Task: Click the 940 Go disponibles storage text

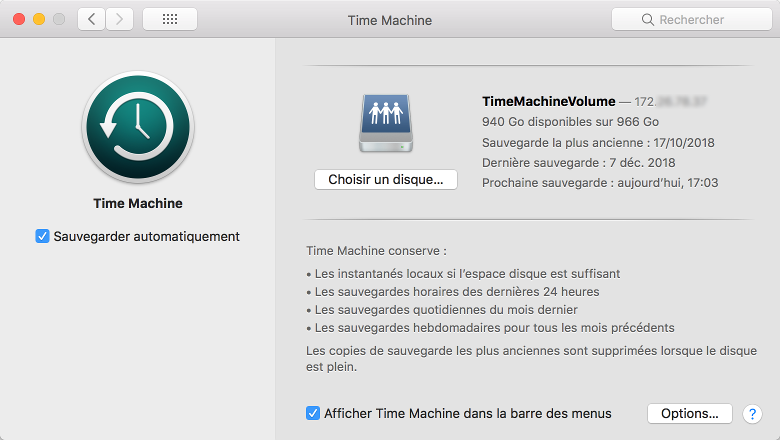Action: click(x=557, y=122)
